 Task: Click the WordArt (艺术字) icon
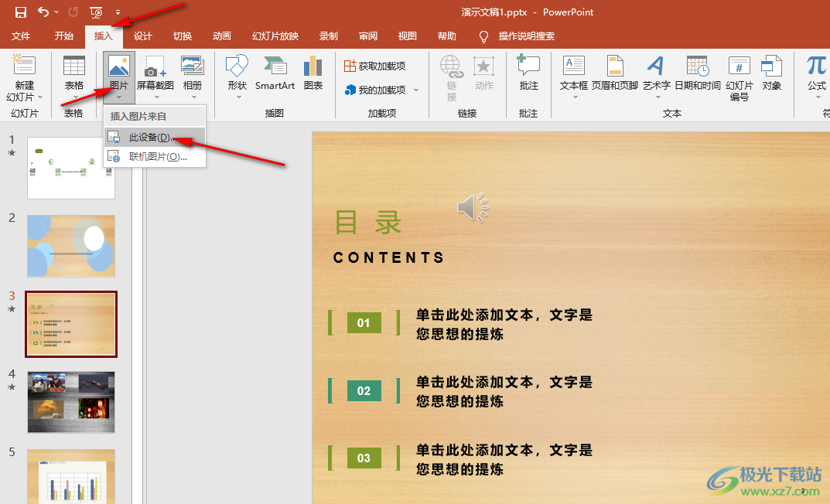point(656,73)
